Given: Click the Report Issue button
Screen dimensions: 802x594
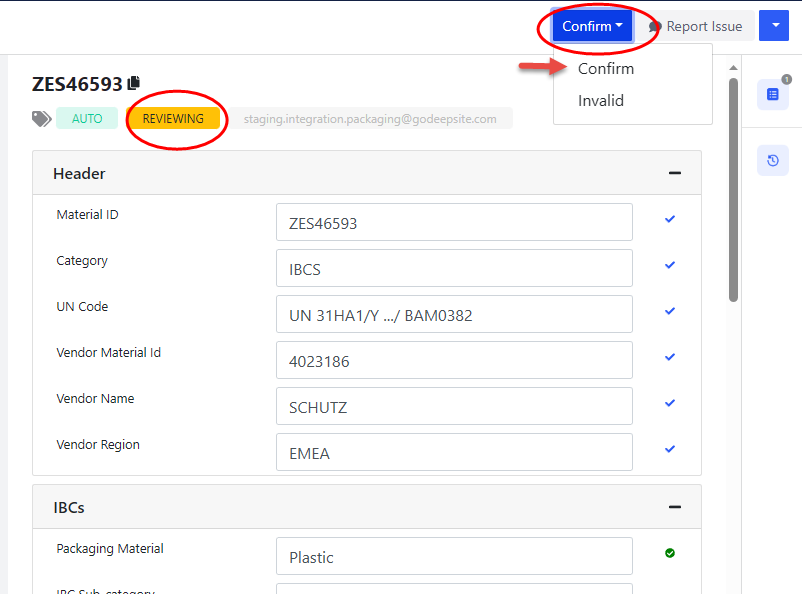Looking at the screenshot, I should pyautogui.click(x=696, y=27).
